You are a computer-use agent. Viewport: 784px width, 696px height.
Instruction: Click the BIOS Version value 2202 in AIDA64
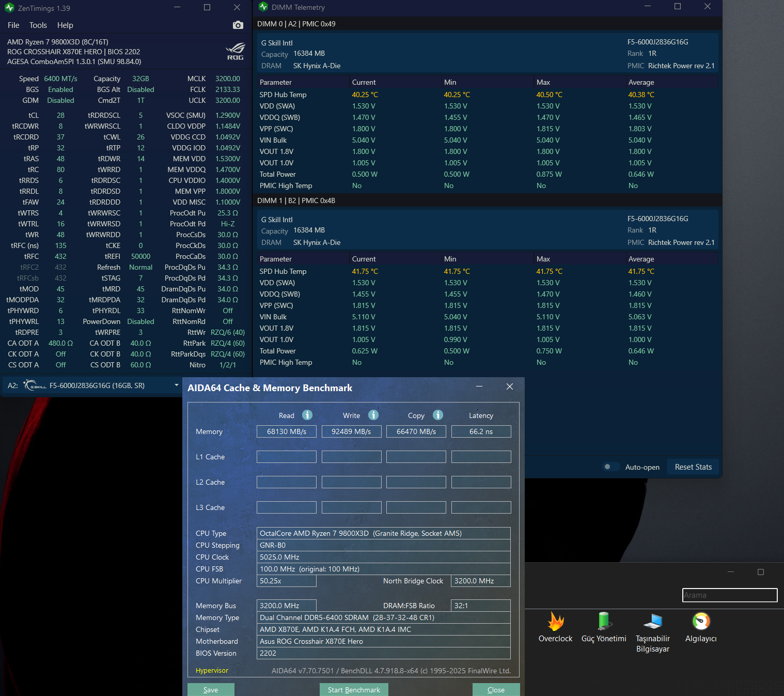[x=384, y=653]
